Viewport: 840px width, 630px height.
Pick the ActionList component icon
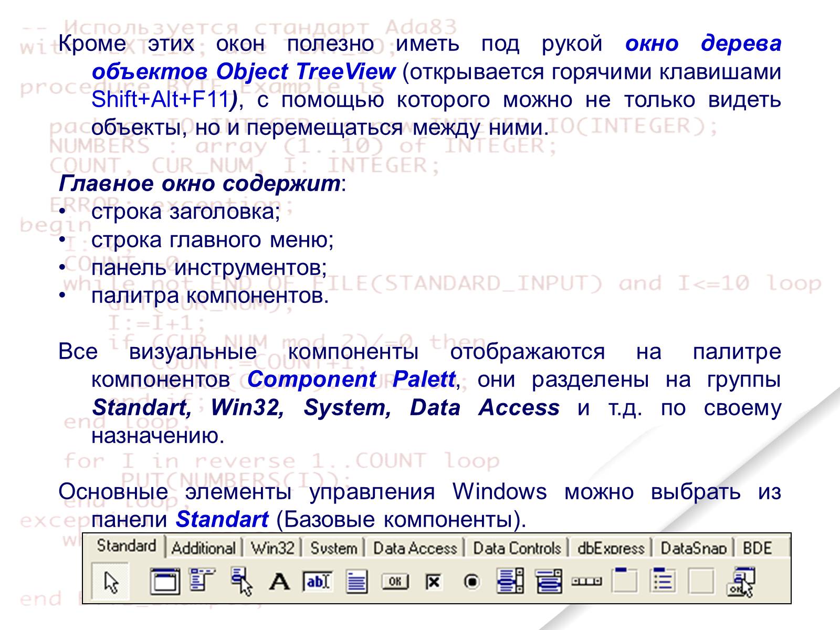[x=741, y=582]
